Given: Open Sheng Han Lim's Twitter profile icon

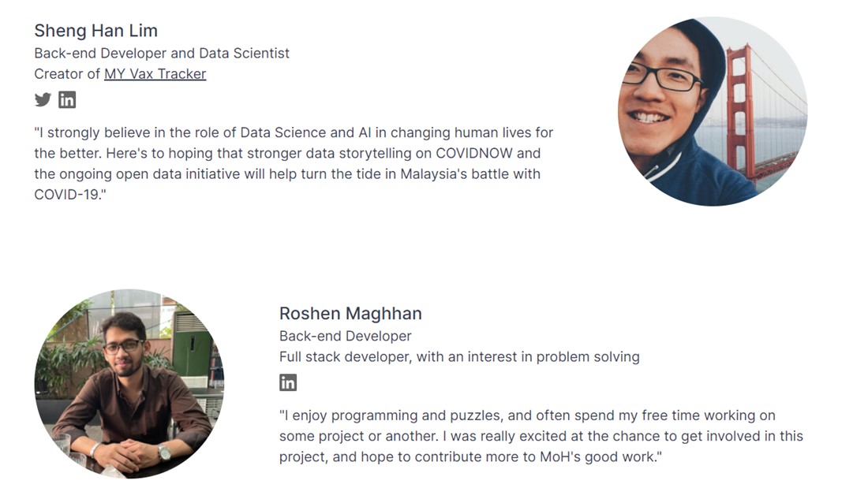Looking at the screenshot, I should [43, 99].
